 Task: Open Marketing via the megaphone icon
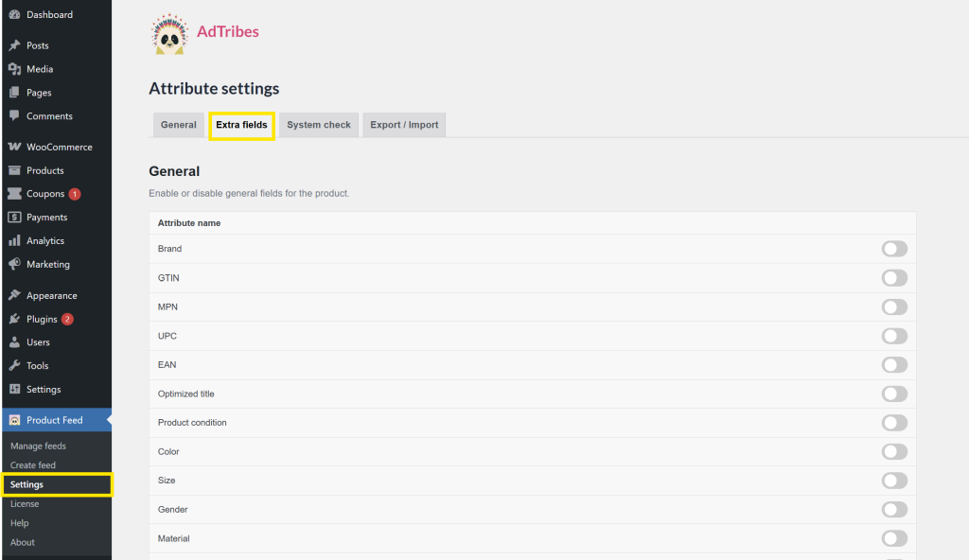[13, 264]
